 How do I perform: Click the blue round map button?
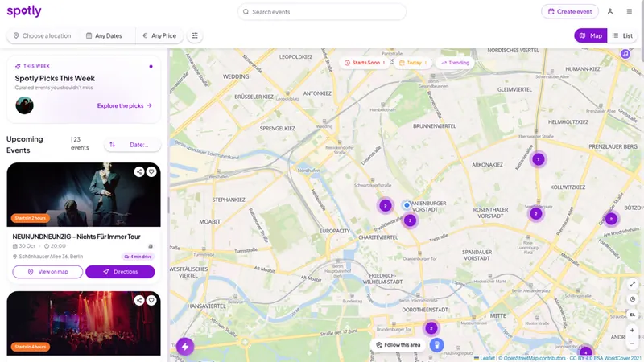point(436,345)
